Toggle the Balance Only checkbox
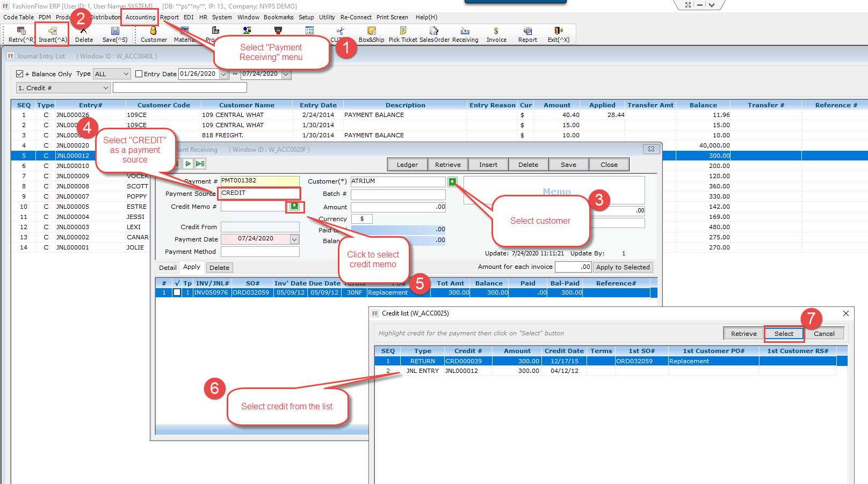The width and height of the screenshot is (868, 484). [x=20, y=74]
